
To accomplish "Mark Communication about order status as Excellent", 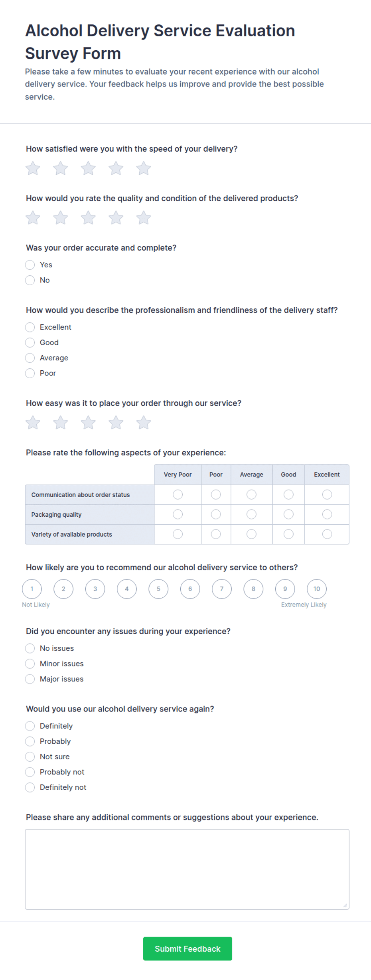I will (x=327, y=495).
